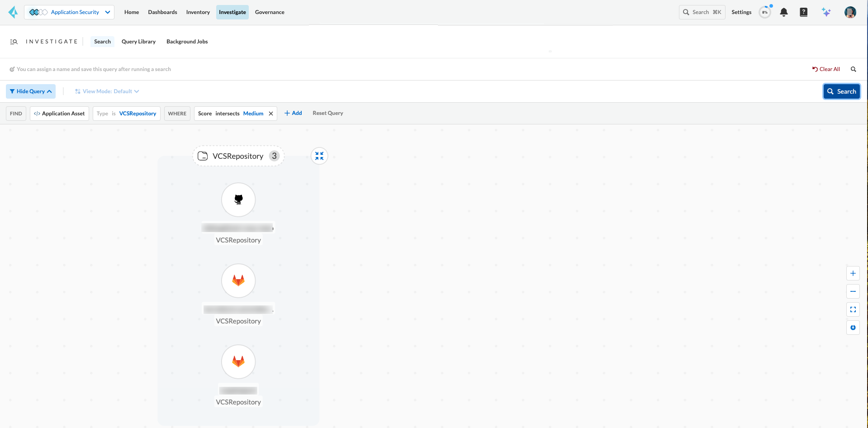Open View Mode: Default dropdown
The width and height of the screenshot is (868, 428).
coord(107,91)
